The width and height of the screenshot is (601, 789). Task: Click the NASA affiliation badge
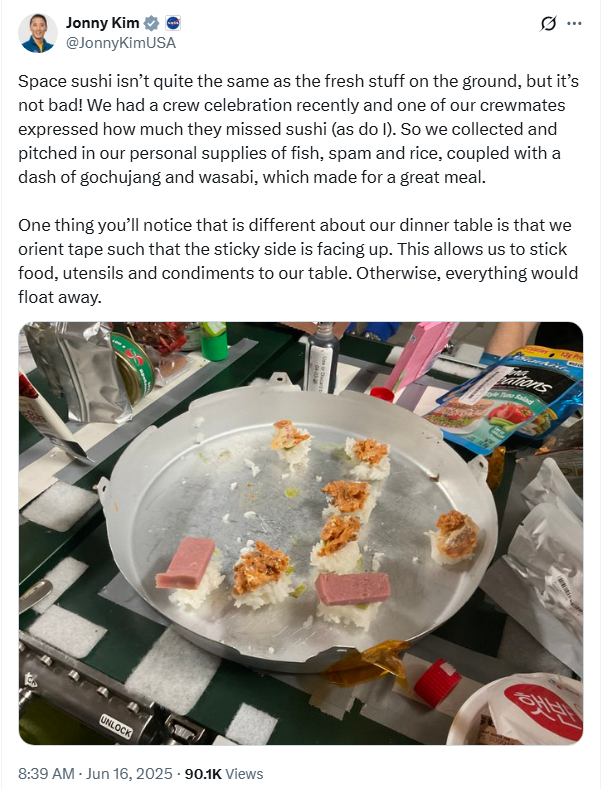pyautogui.click(x=173, y=23)
